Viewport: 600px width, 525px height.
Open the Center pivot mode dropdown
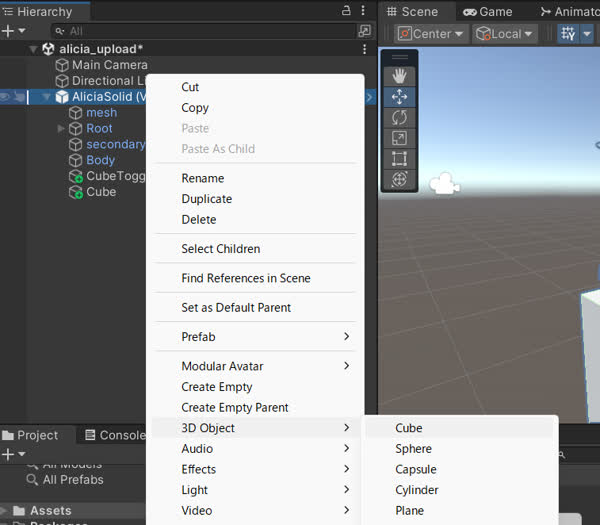[x=431, y=34]
